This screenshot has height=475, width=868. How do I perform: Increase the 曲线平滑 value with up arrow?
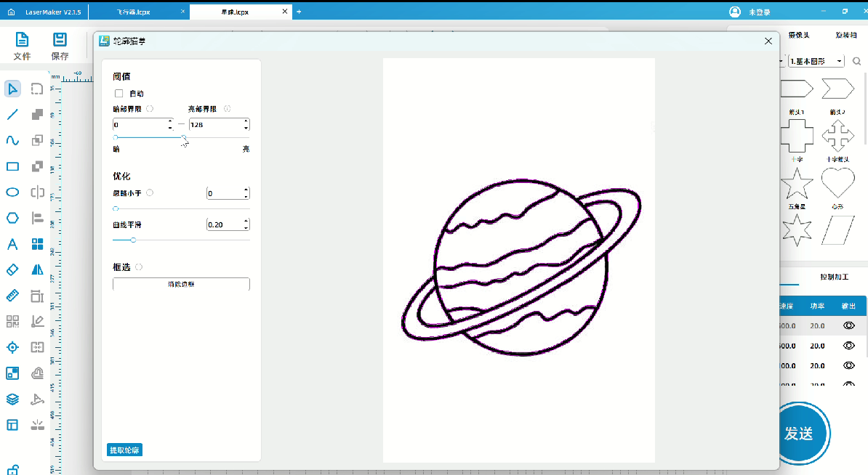click(x=246, y=222)
